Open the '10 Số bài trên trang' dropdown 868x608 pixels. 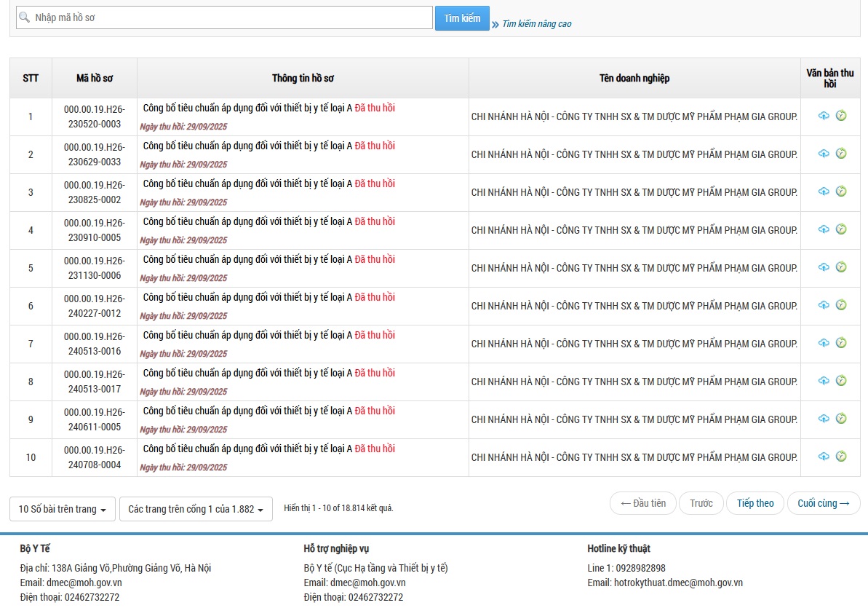tap(63, 509)
